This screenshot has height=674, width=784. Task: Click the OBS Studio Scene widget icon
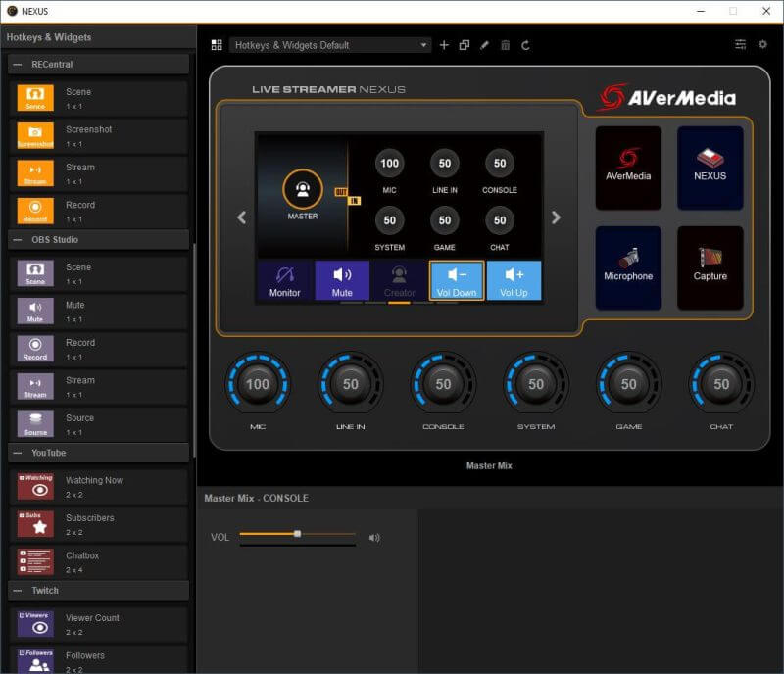[x=35, y=273]
